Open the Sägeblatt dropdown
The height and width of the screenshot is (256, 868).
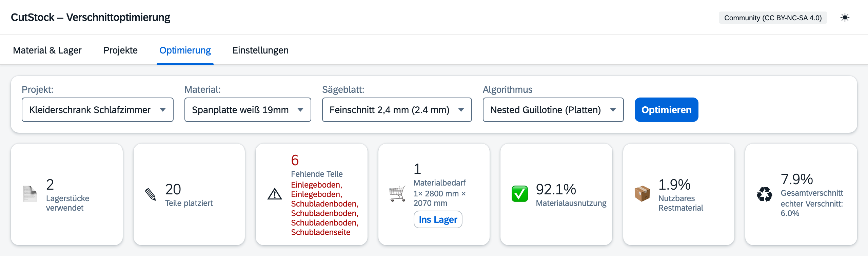tap(397, 110)
